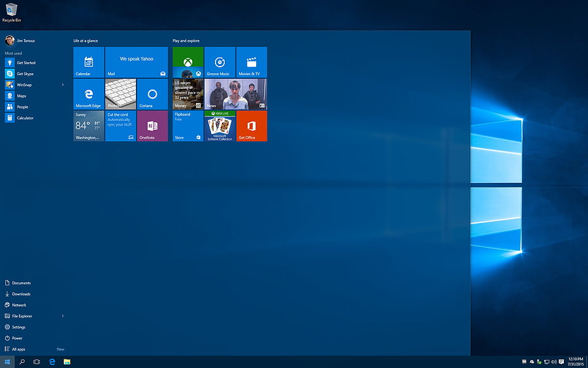Click the Show desktop sliver
588x368 pixels.
[x=587, y=362]
